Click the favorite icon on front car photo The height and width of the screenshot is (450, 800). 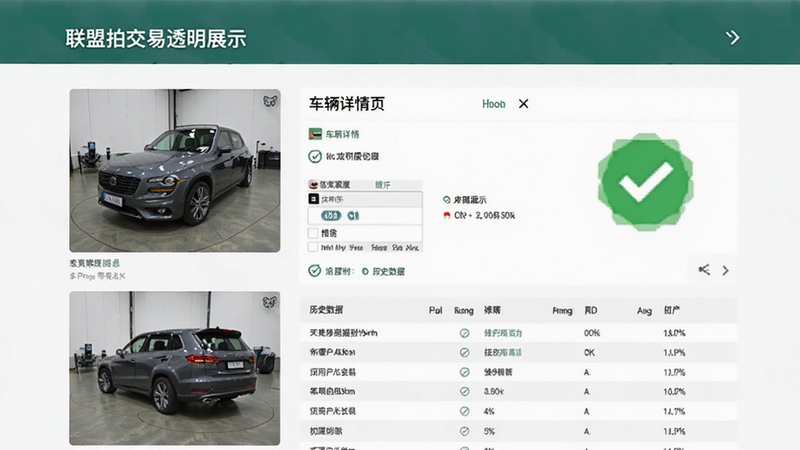click(x=270, y=101)
